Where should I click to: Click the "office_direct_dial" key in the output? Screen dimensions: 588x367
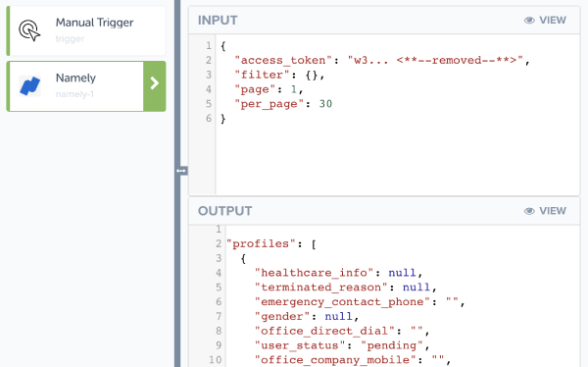click(x=324, y=331)
